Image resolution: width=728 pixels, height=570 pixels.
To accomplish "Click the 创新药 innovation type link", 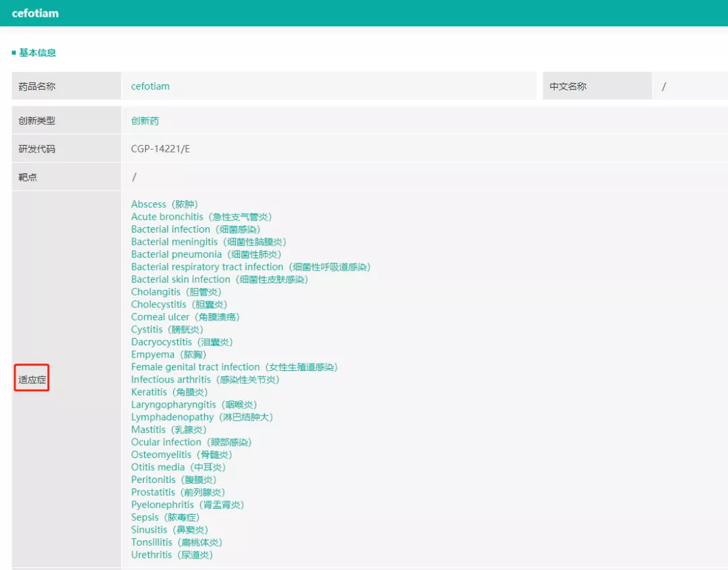I will (145, 121).
